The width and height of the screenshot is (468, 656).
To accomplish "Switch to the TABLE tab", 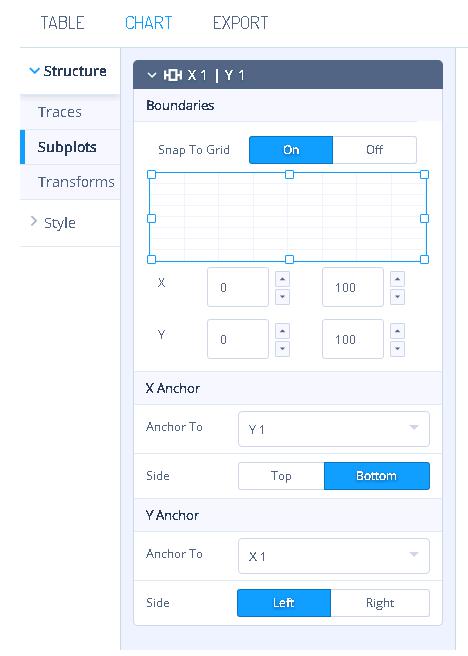I will coord(63,23).
